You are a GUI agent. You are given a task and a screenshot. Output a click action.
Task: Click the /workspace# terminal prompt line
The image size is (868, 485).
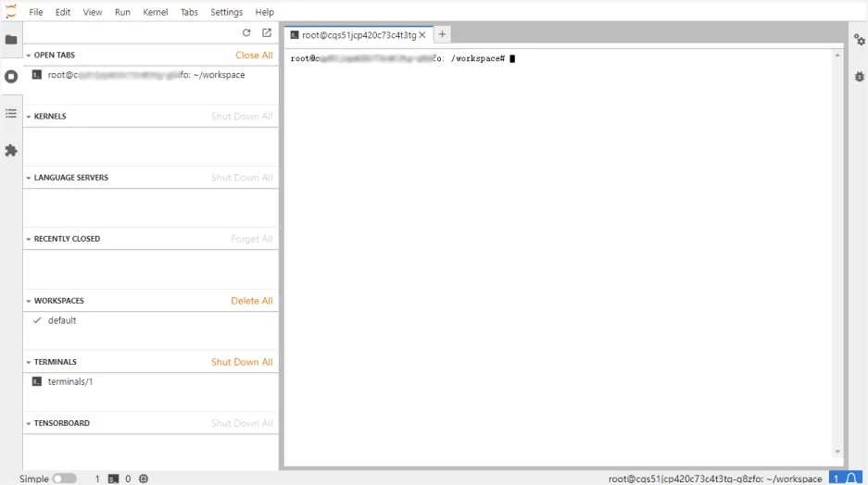point(403,58)
